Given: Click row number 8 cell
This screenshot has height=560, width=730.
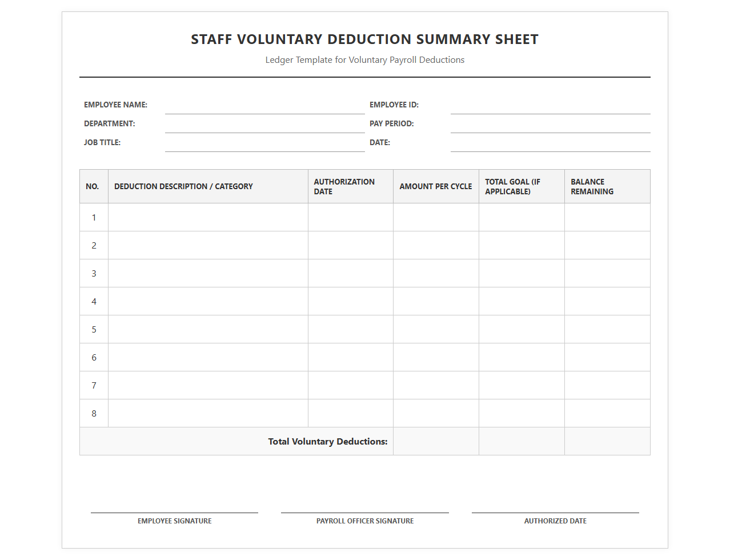Looking at the screenshot, I should pyautogui.click(x=94, y=413).
